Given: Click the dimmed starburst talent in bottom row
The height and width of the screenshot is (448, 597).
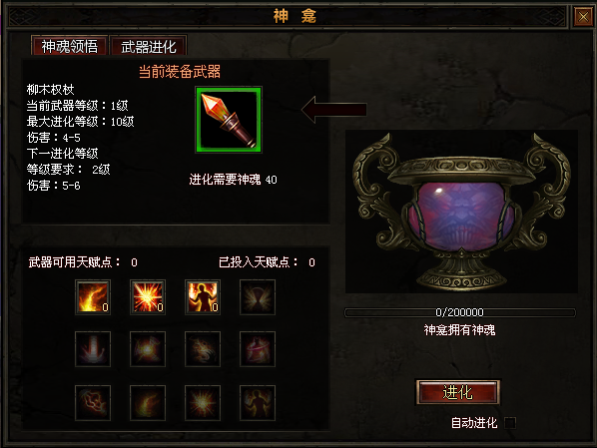Looking at the screenshot, I should coord(203,403).
